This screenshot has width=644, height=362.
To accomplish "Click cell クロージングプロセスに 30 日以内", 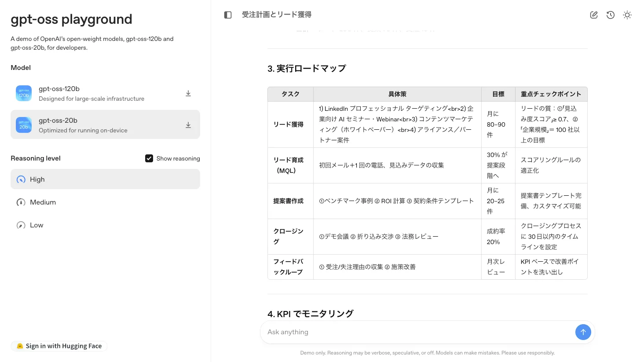I will pyautogui.click(x=551, y=237).
